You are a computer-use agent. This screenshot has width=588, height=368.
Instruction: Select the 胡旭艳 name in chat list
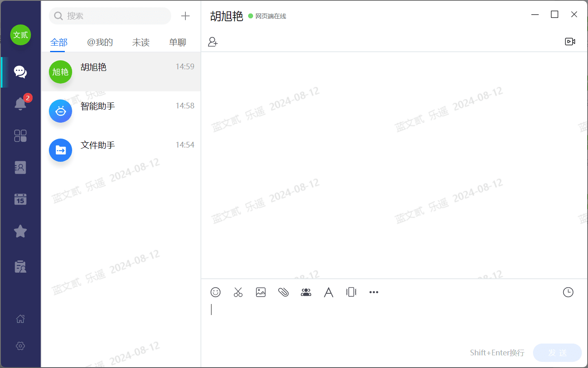point(94,67)
